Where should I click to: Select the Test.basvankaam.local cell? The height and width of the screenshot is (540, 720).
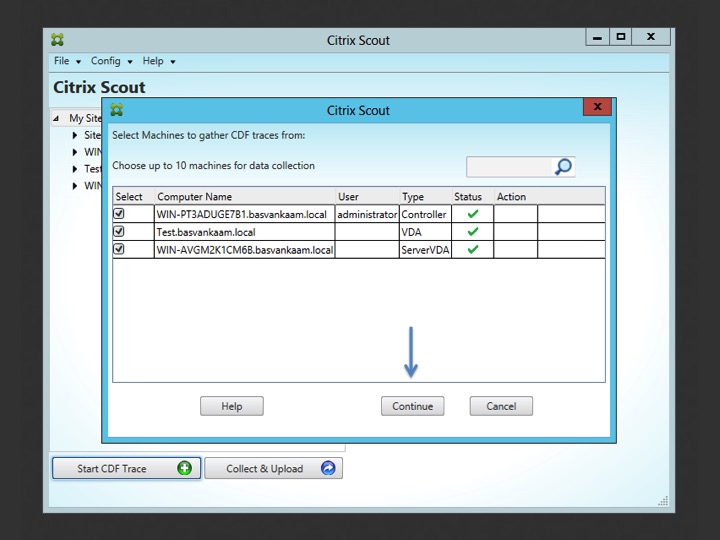coord(245,232)
